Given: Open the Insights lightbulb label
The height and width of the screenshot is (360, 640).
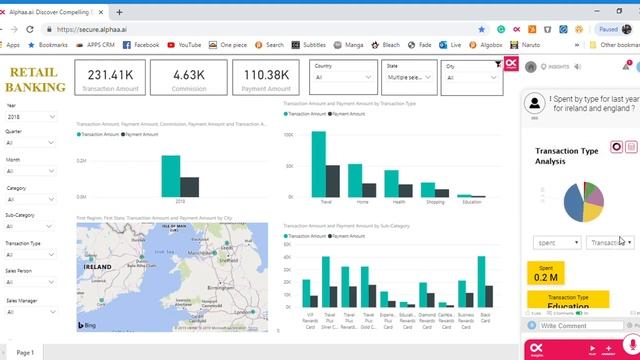Looking at the screenshot, I should [555, 67].
